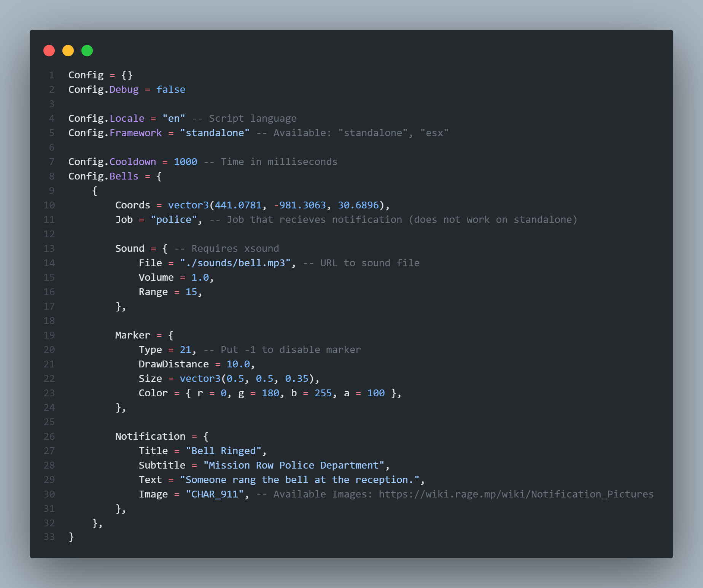
Task: Click the opening brace after Marker =
Action: coord(171,335)
